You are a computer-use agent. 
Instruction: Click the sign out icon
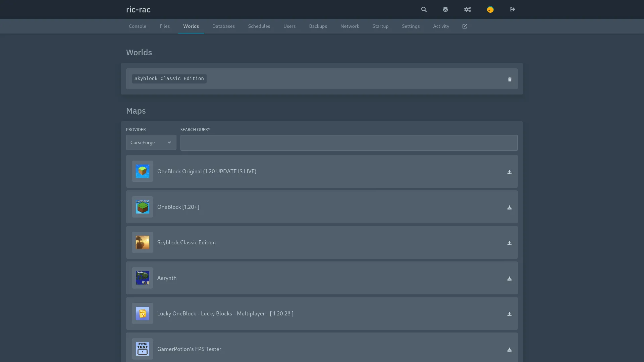[512, 9]
